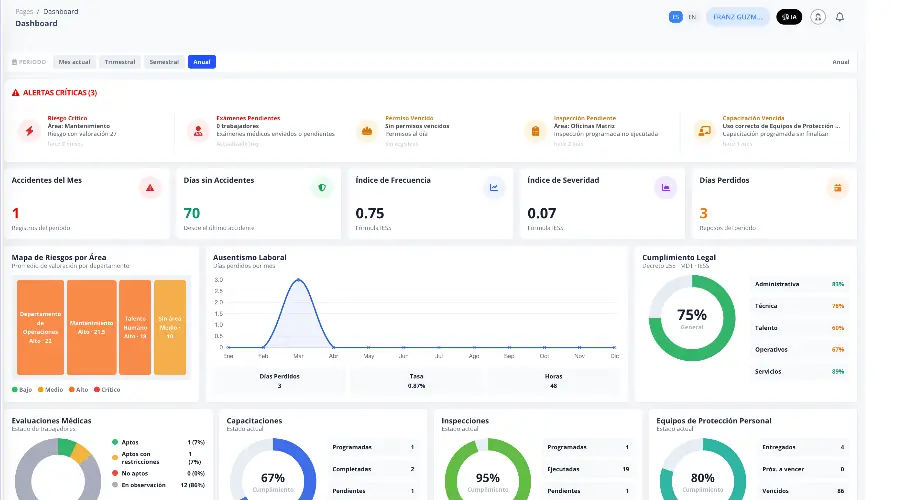Click the Administrativa compliance row
The image size is (900, 500).
(799, 284)
